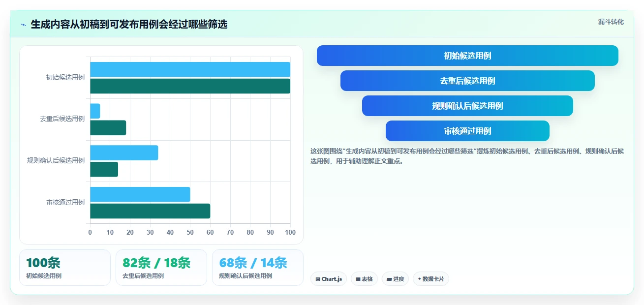Click the description paragraph starting 这张图围绕
The width and height of the screenshot is (644, 305).
coord(467,156)
